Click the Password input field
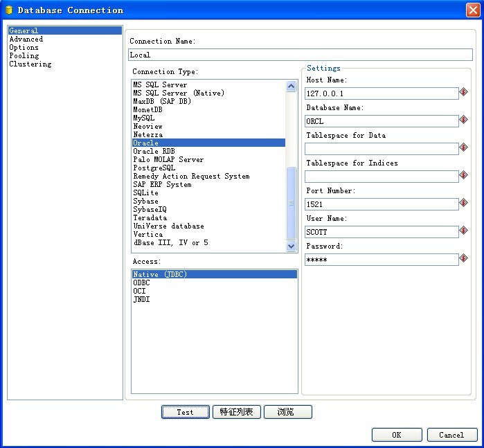This screenshot has width=484, height=448. [x=382, y=260]
